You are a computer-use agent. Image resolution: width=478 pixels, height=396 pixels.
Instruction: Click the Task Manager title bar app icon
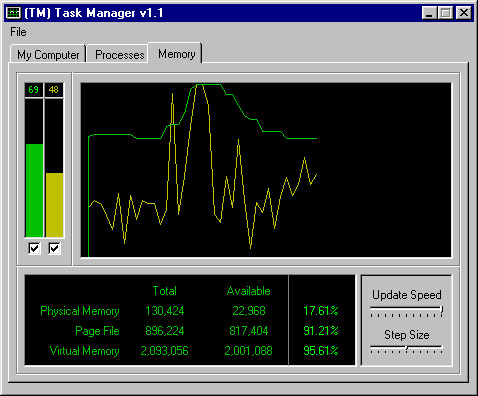(14, 13)
